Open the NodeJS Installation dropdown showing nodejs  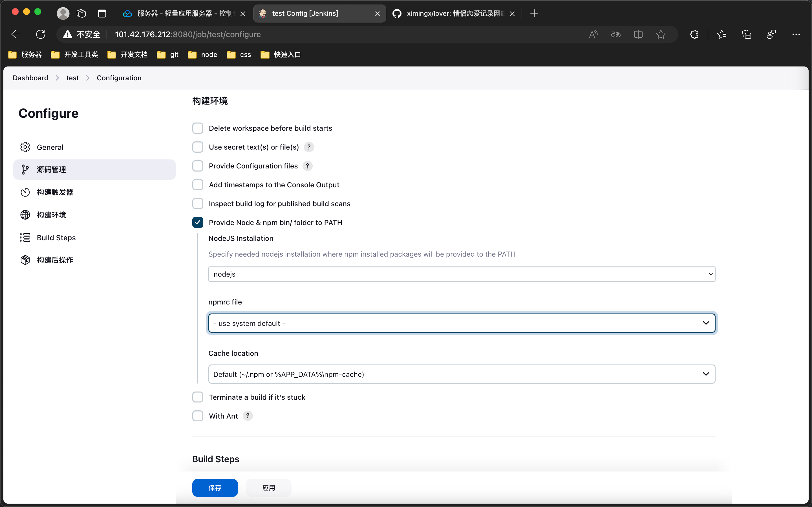coord(461,274)
